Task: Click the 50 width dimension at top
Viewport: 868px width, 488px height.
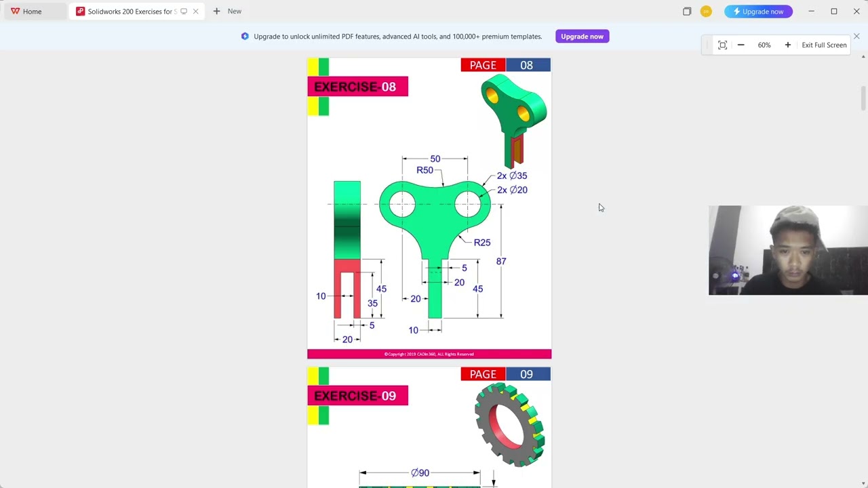Action: click(x=435, y=159)
